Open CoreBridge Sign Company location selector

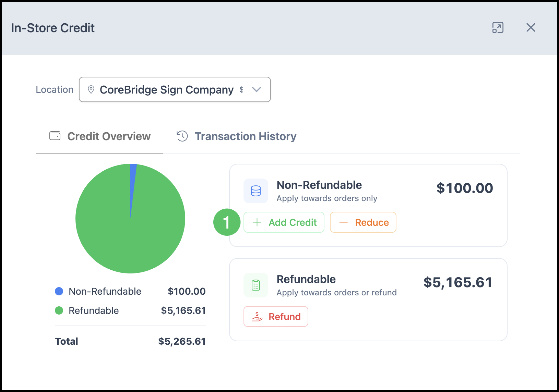tap(175, 89)
